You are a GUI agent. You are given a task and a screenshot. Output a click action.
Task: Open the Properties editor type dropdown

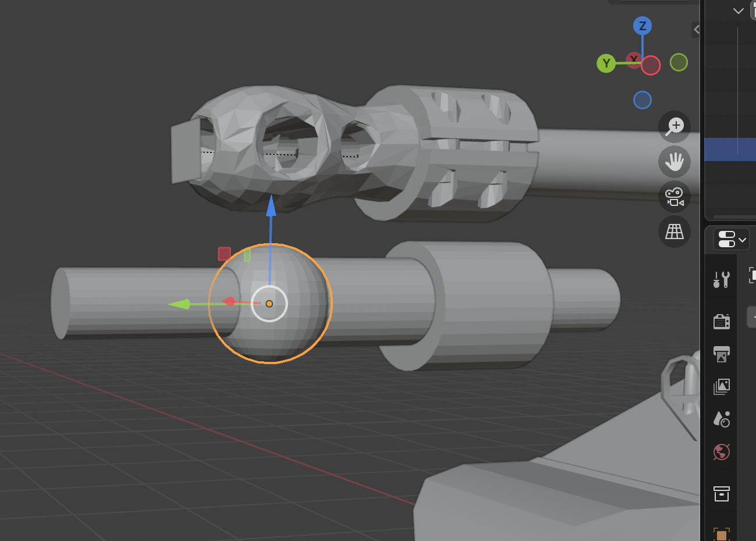(x=732, y=239)
